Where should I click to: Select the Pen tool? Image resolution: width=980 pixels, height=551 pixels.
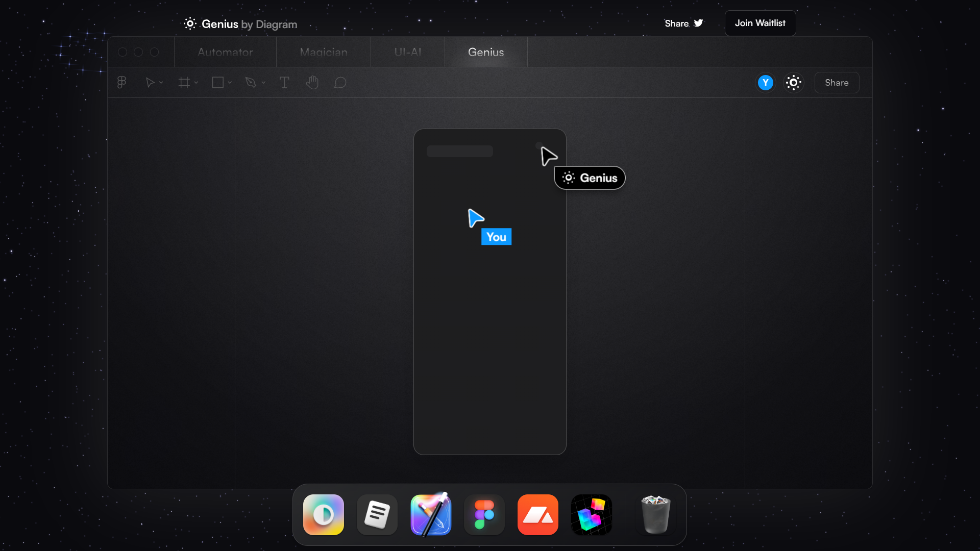pos(251,83)
